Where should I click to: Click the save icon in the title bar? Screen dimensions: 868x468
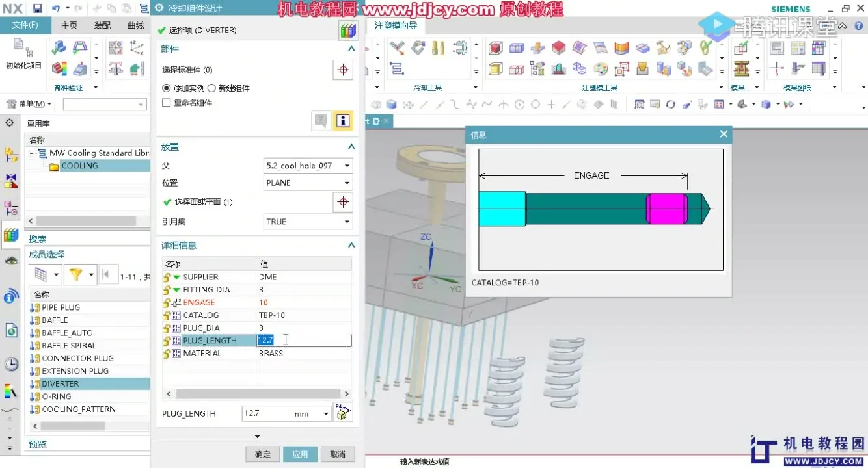[37, 8]
